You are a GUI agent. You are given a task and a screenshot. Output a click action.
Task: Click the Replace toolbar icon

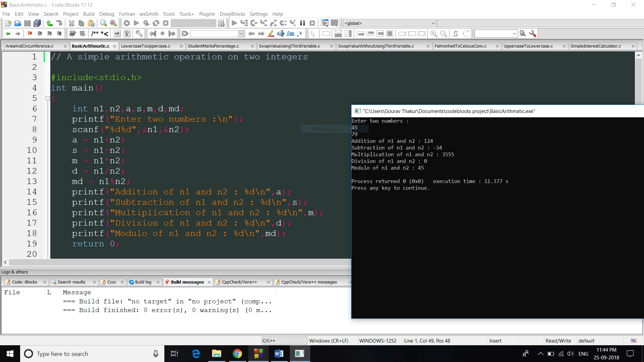click(x=113, y=23)
